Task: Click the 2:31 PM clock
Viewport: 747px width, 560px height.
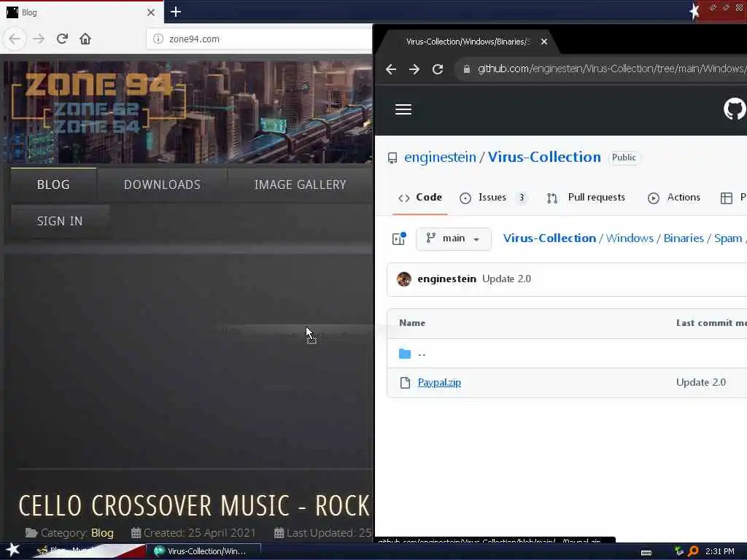Action: [x=719, y=551]
